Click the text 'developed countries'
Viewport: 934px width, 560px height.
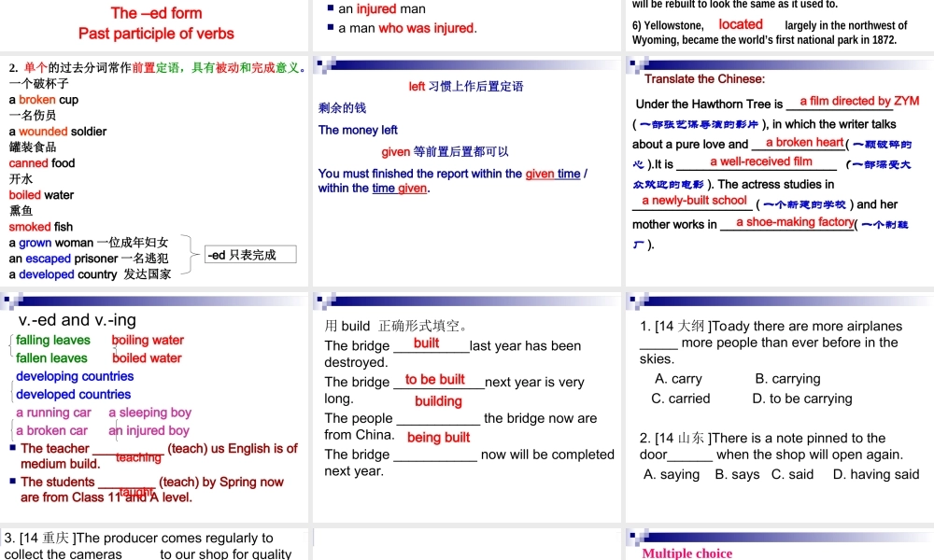tap(73, 395)
